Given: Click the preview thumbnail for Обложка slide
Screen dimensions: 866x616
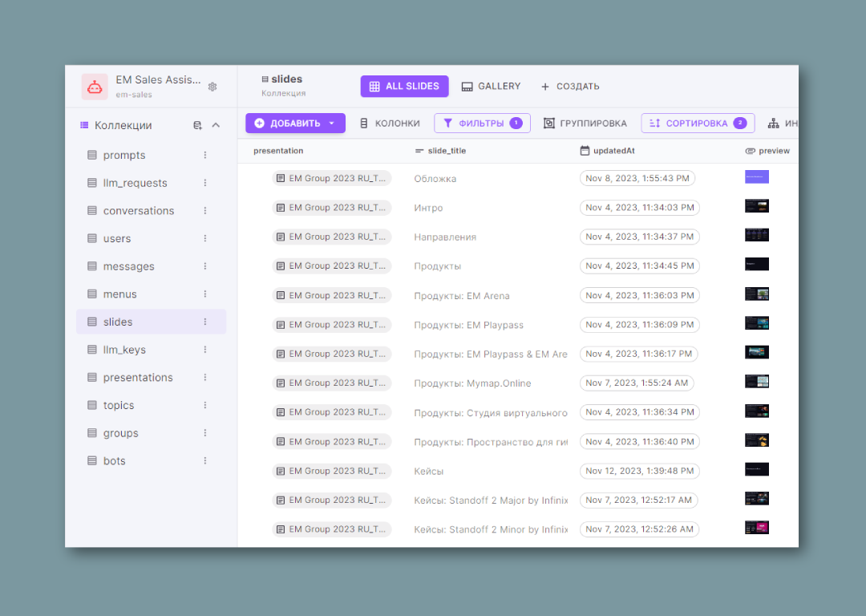Looking at the screenshot, I should point(756,177).
